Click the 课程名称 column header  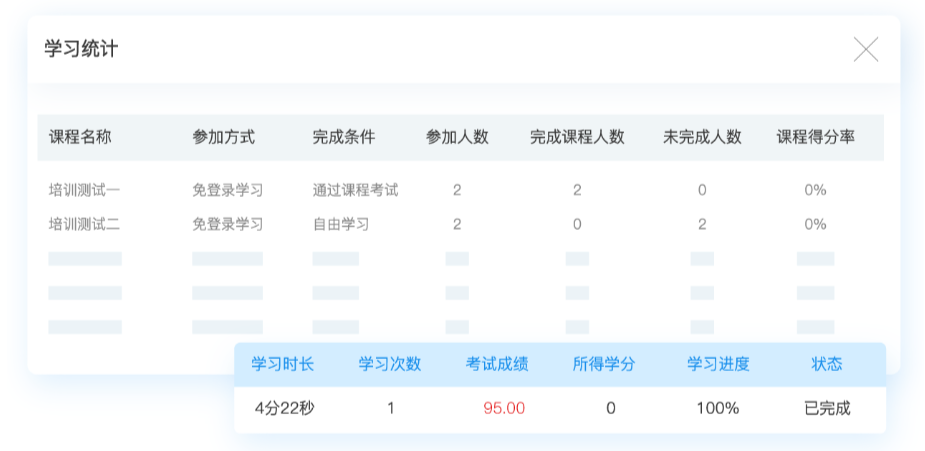(80, 138)
